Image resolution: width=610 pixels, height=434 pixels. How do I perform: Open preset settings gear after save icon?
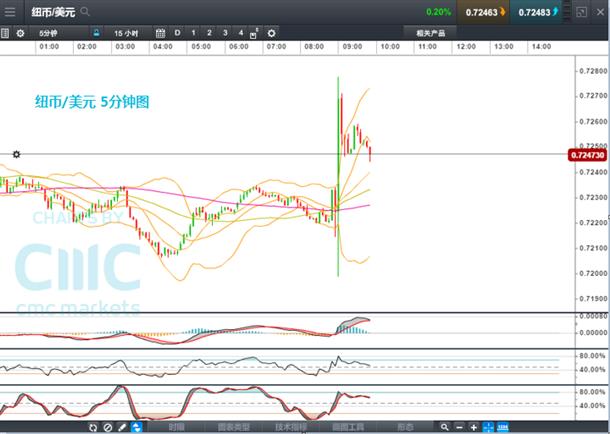pos(272,33)
